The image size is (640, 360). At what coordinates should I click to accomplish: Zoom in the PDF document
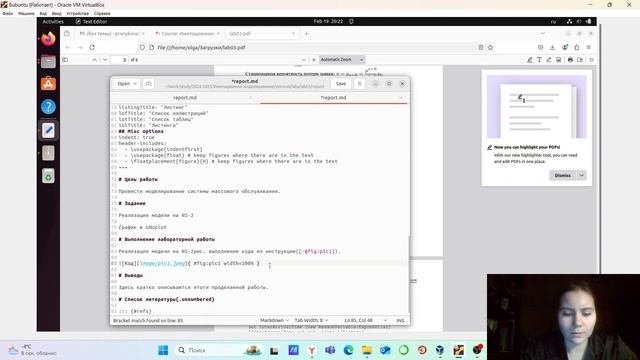(x=313, y=60)
